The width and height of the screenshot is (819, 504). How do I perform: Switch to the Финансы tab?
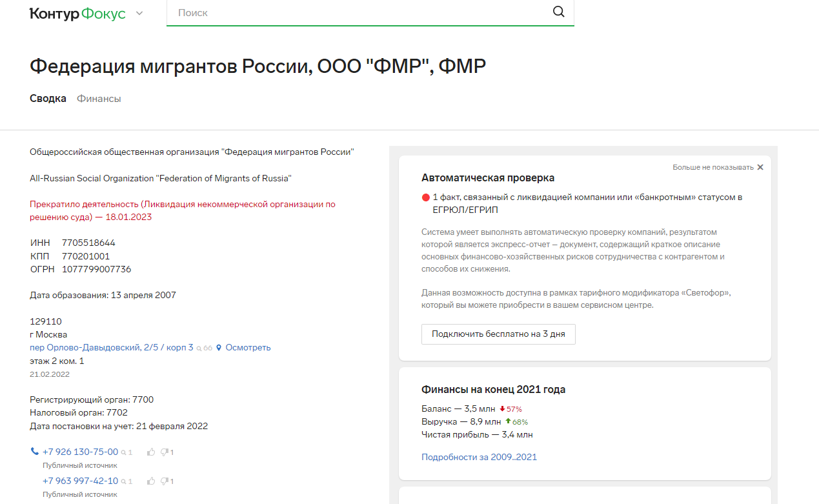click(x=99, y=99)
